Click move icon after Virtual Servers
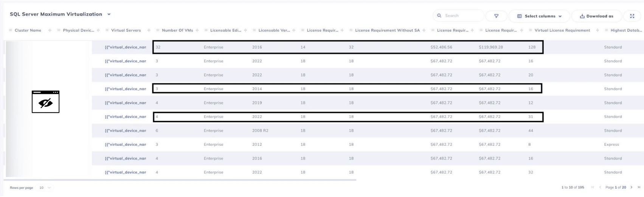This screenshot has height=197, width=644. [149, 30]
